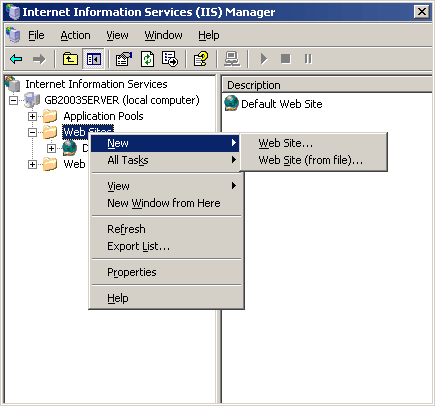The width and height of the screenshot is (435, 406).
Task: Click the Internet Information Services root icon
Action: coord(13,84)
